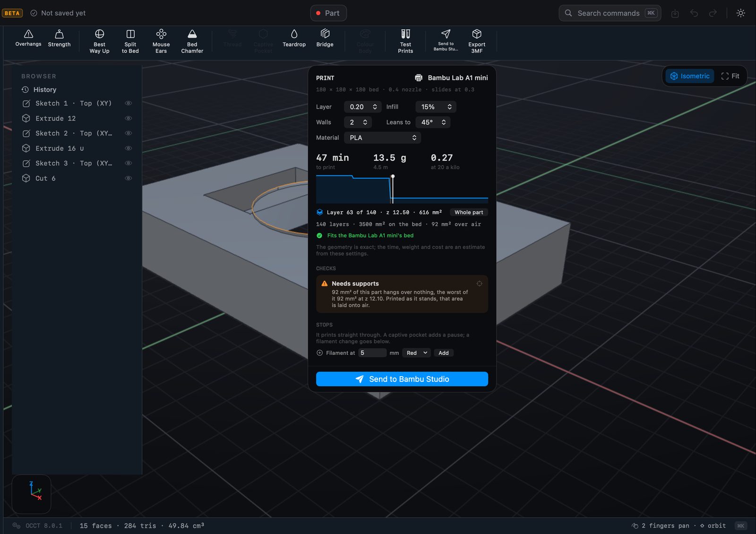Click the download icon beside search

tap(675, 13)
